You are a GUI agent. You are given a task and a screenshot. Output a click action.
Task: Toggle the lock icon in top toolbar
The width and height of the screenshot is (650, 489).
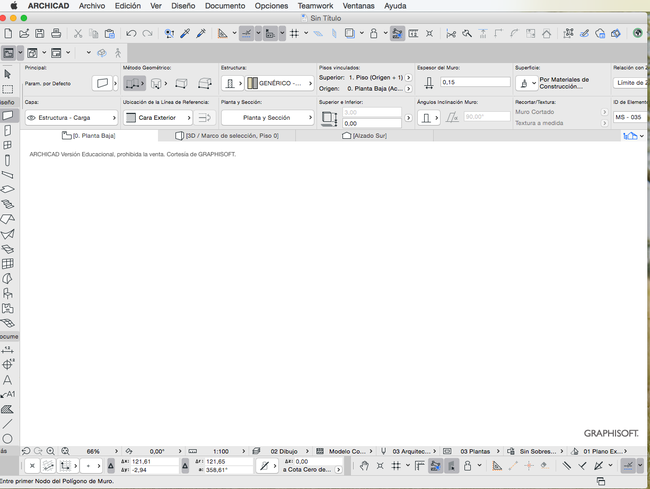click(x=374, y=33)
